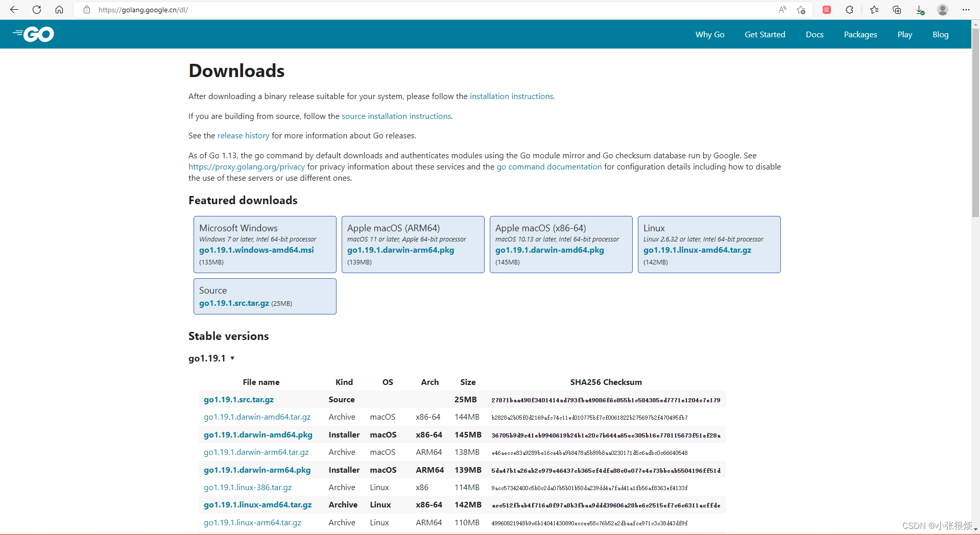Open source installation instructions link

[x=396, y=116]
